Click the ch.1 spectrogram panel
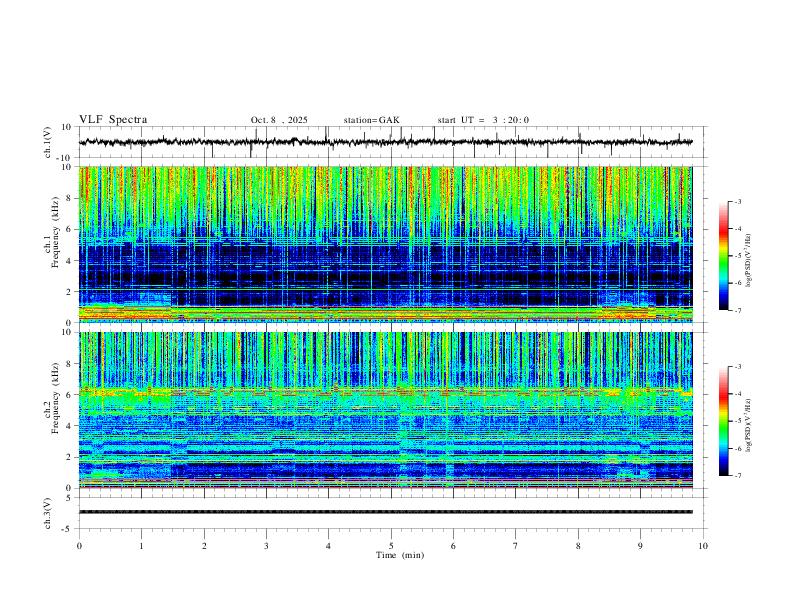The width and height of the screenshot is (792, 612). coord(386,244)
